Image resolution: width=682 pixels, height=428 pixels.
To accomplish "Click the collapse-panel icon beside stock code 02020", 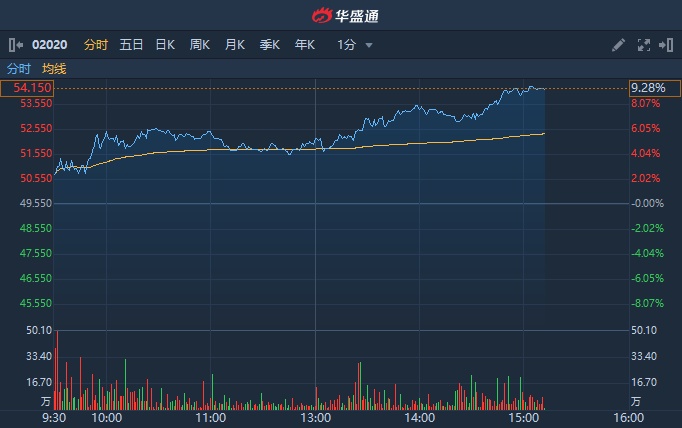I will [x=15, y=45].
